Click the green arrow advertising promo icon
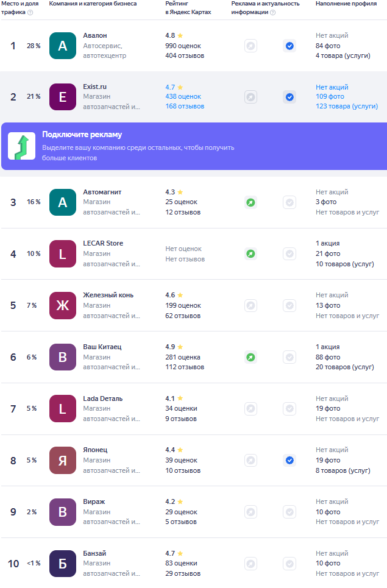 (21, 146)
